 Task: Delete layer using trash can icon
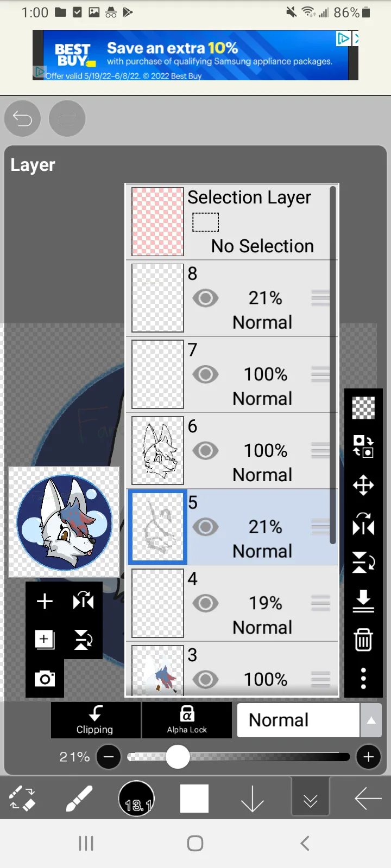363,640
